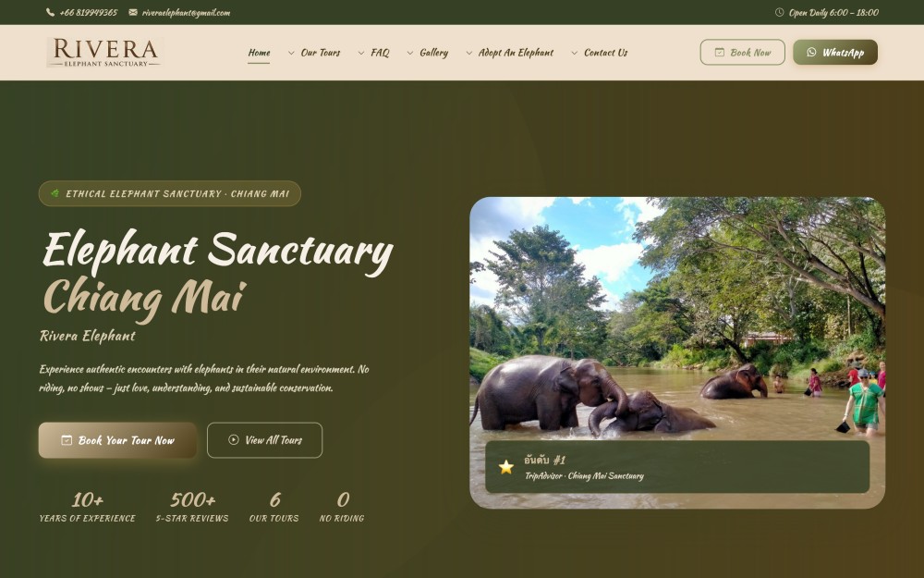Open the Adopt An Elephant chevron
Image resolution: width=924 pixels, height=578 pixels.
coord(469,53)
